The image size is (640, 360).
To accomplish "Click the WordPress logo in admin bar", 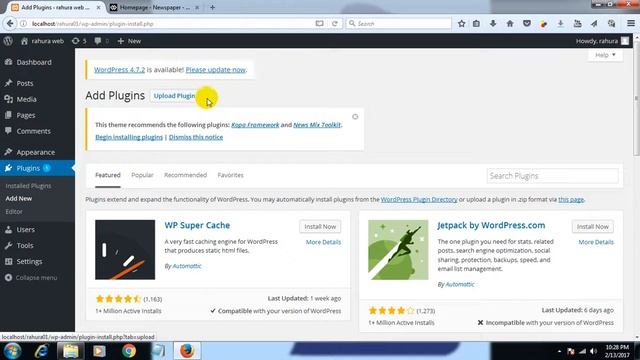I will pos(8,41).
